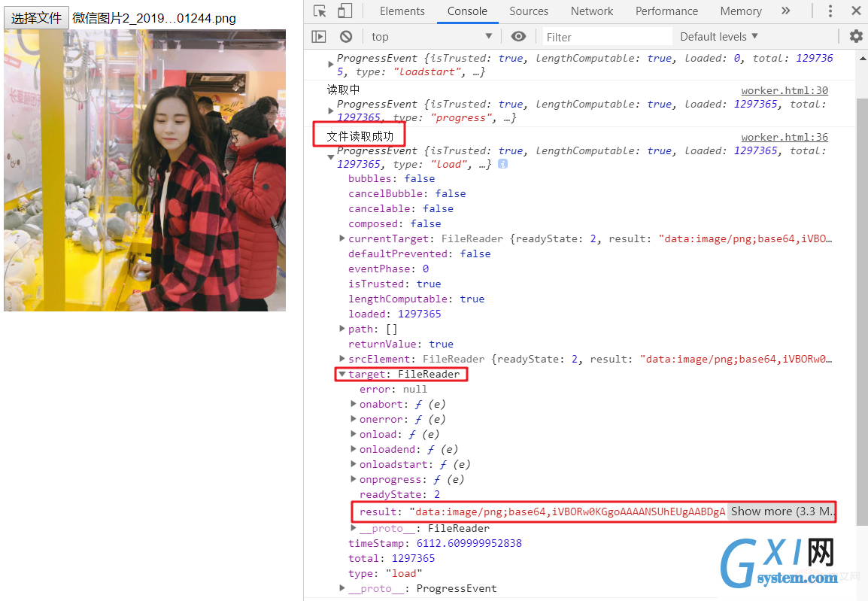Focus the console Filter field
The image size is (868, 601).
click(x=607, y=37)
